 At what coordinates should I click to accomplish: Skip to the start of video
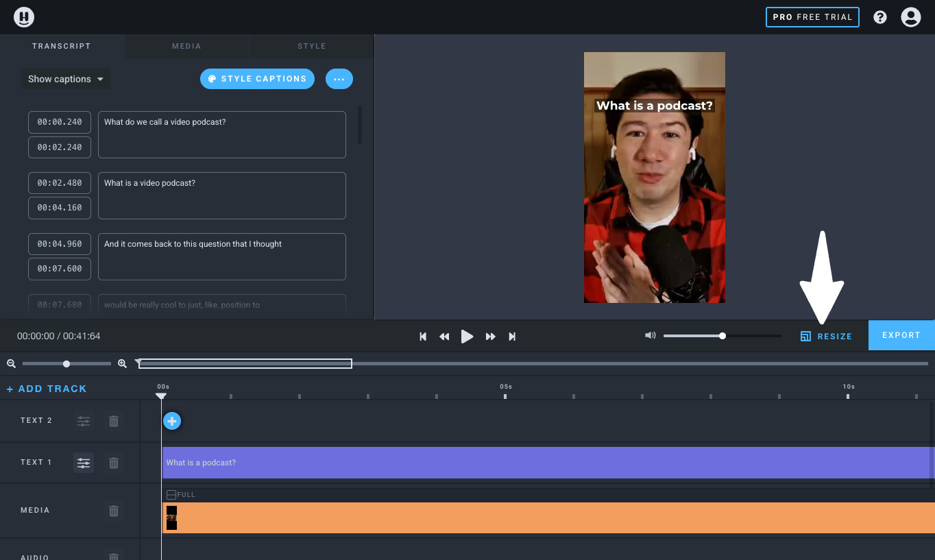(x=423, y=337)
